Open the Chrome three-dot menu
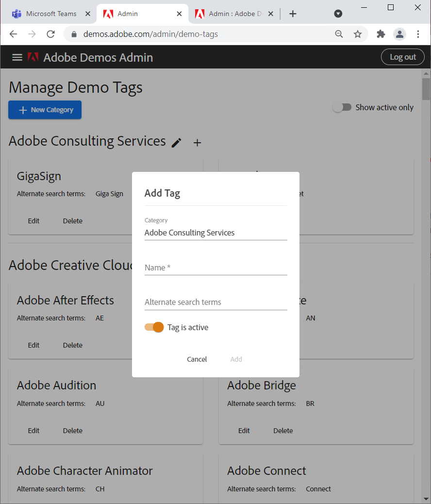Image resolution: width=431 pixels, height=504 pixels. click(x=418, y=34)
